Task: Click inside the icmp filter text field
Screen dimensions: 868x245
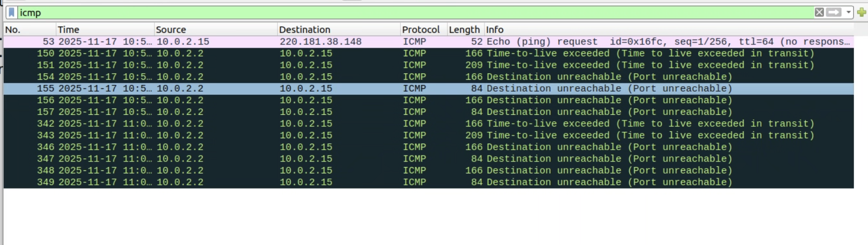Action: click(x=380, y=12)
